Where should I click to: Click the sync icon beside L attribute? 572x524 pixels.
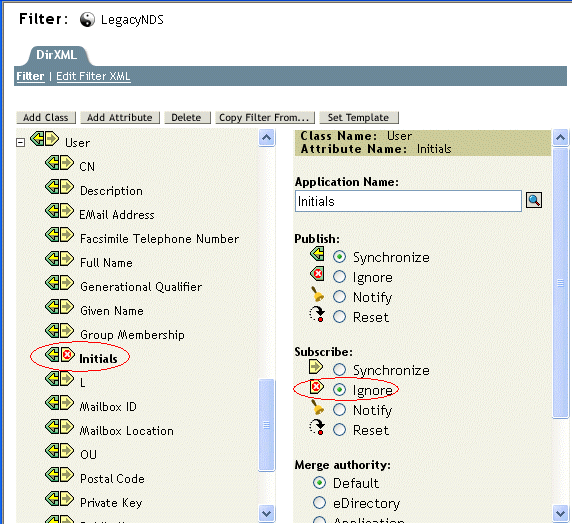[59, 379]
